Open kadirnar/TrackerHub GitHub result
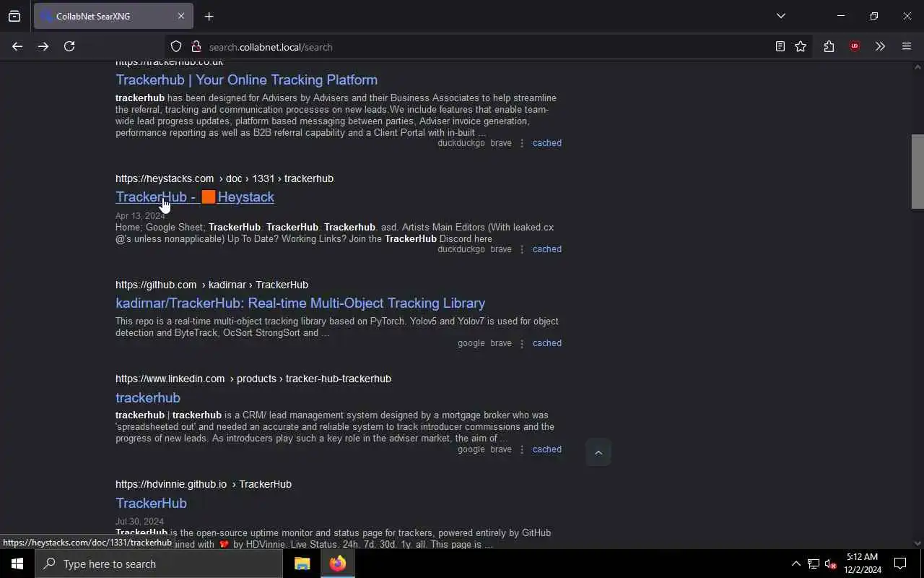Image resolution: width=924 pixels, height=578 pixels. [300, 303]
